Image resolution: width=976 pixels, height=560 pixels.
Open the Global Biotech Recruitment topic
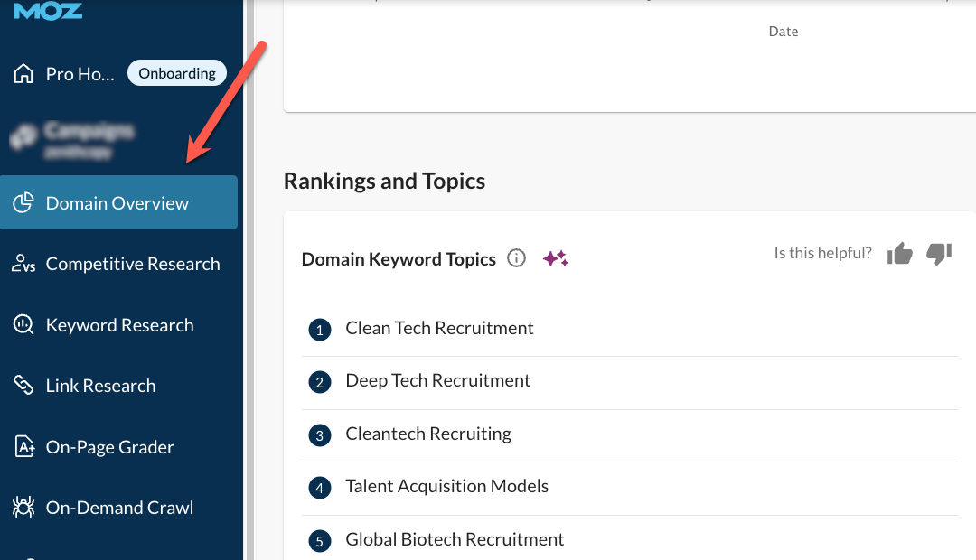click(x=455, y=539)
